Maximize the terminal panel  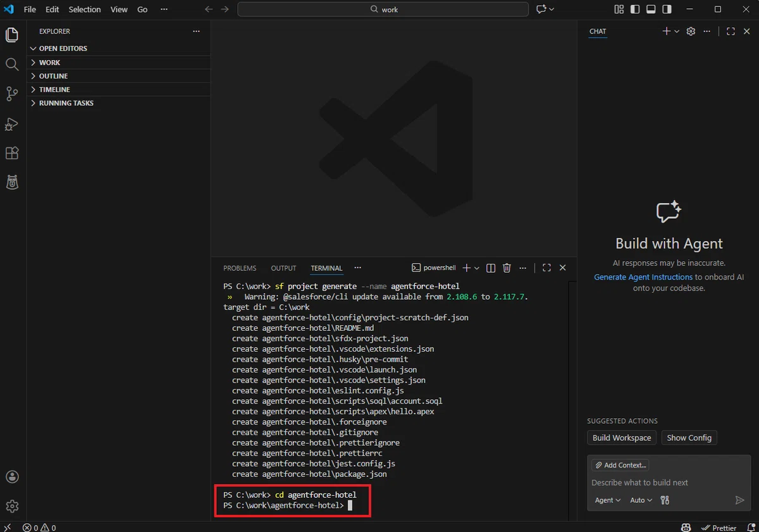point(546,268)
